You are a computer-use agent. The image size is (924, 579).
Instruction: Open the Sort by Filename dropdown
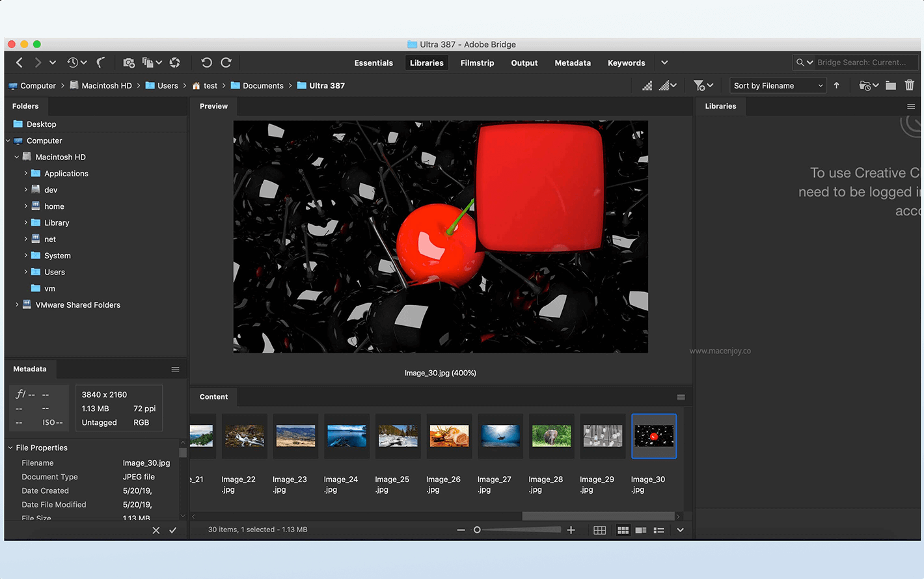(x=778, y=86)
